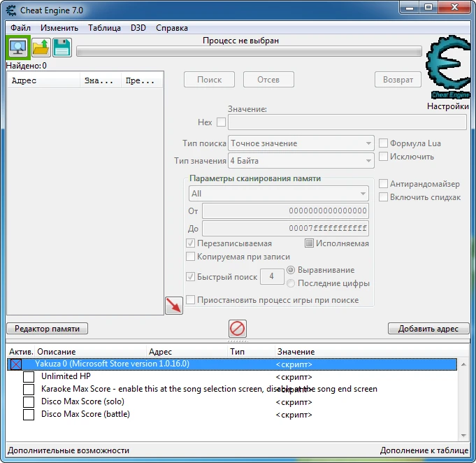Open the Тип значения dropdown
This screenshot has width=476, height=463.
coord(301,161)
